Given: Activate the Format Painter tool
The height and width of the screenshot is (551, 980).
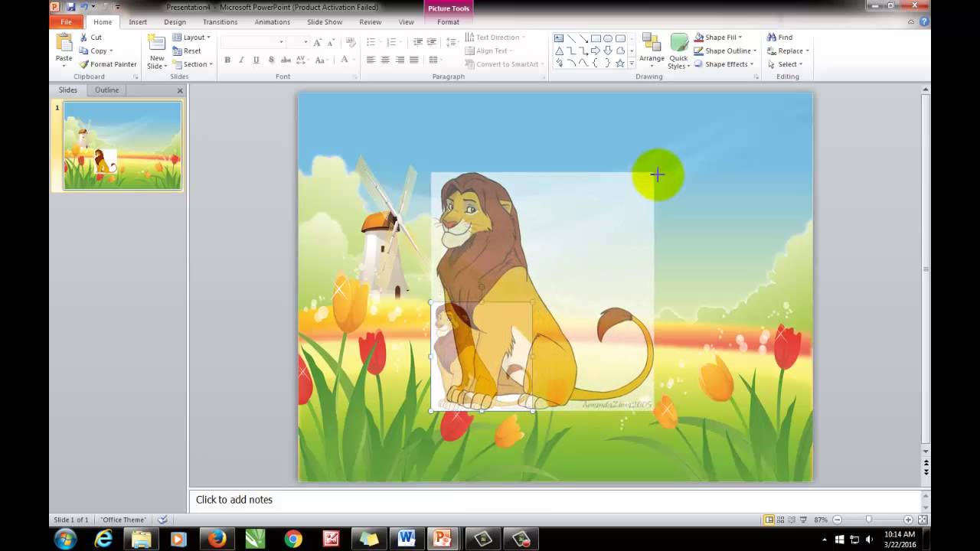Looking at the screenshot, I should click(x=108, y=64).
